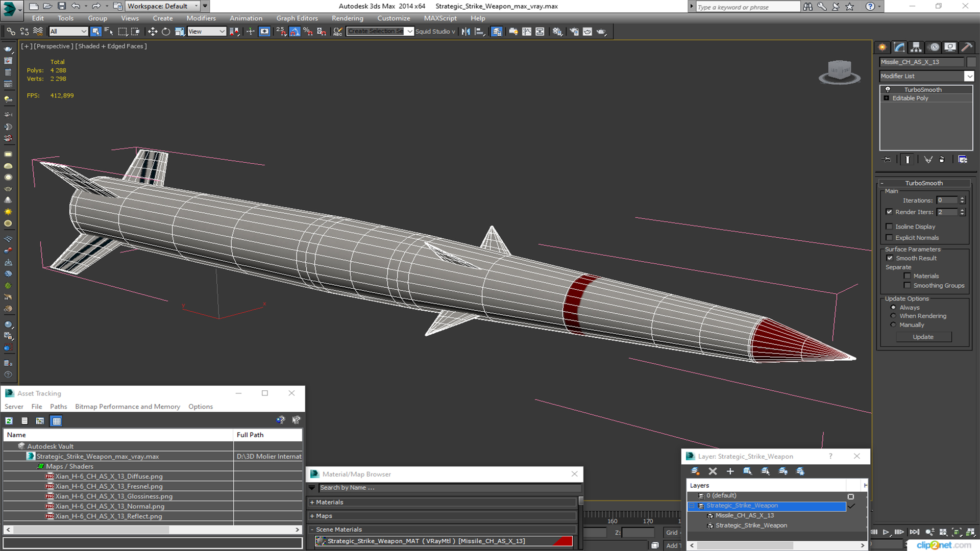The image size is (980, 551).
Task: Click Pin Stack icon under modifier stack
Action: [x=887, y=160]
